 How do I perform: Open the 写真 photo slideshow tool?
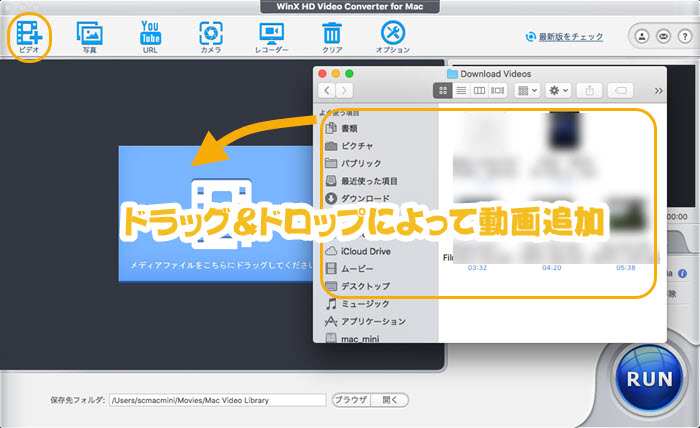(x=90, y=37)
